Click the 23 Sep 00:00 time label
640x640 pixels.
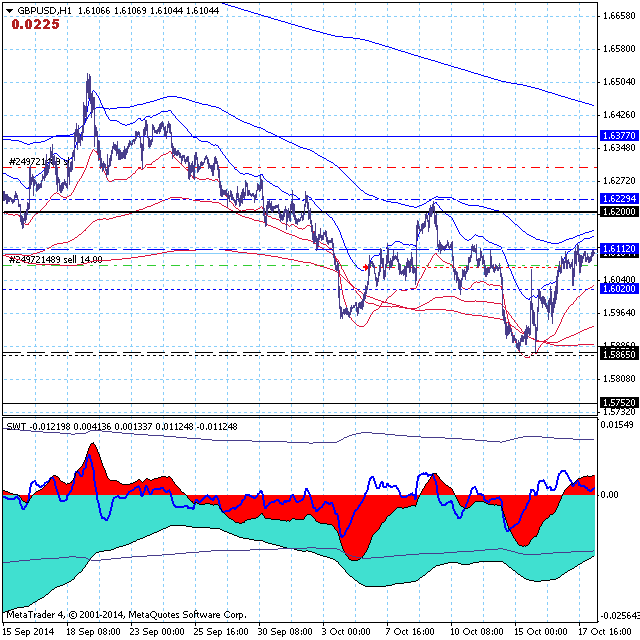tap(157, 631)
